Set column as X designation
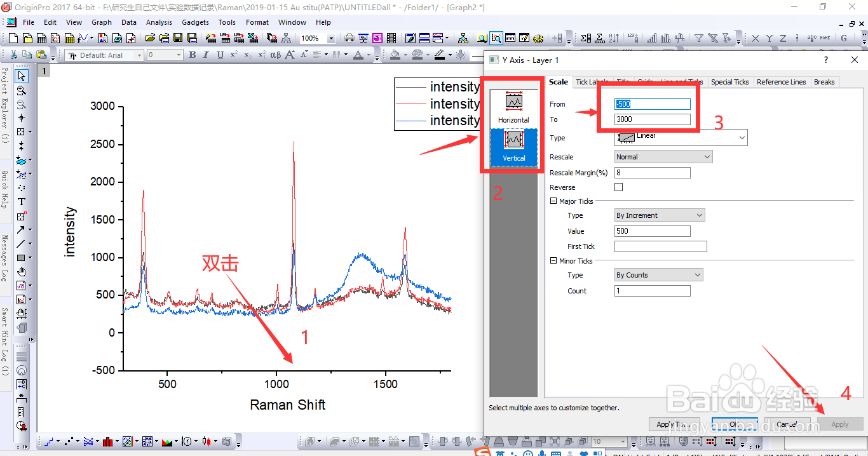This screenshot has height=456, width=868. (x=755, y=38)
